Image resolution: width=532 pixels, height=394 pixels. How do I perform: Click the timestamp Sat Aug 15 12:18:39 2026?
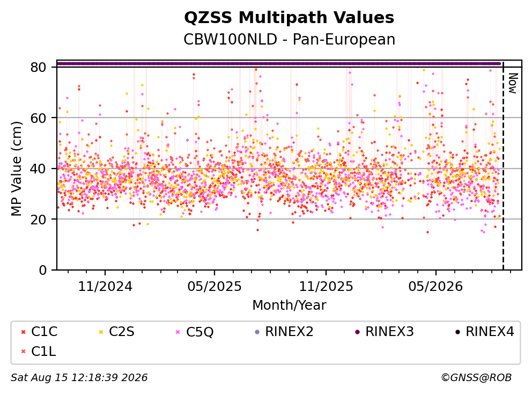pos(79,378)
